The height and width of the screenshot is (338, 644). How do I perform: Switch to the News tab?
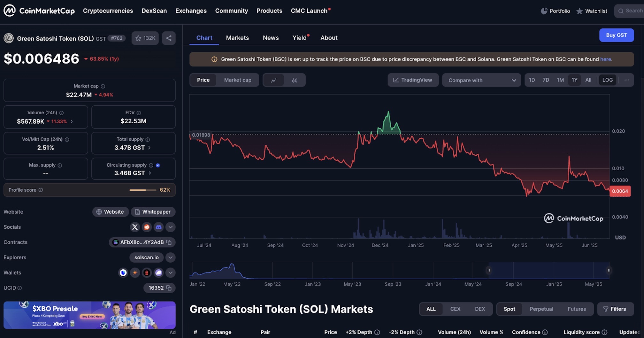click(x=271, y=38)
